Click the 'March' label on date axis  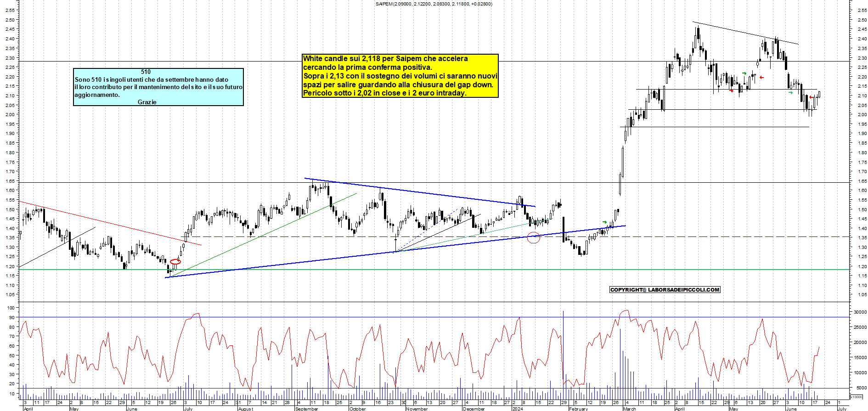pyautogui.click(x=630, y=409)
